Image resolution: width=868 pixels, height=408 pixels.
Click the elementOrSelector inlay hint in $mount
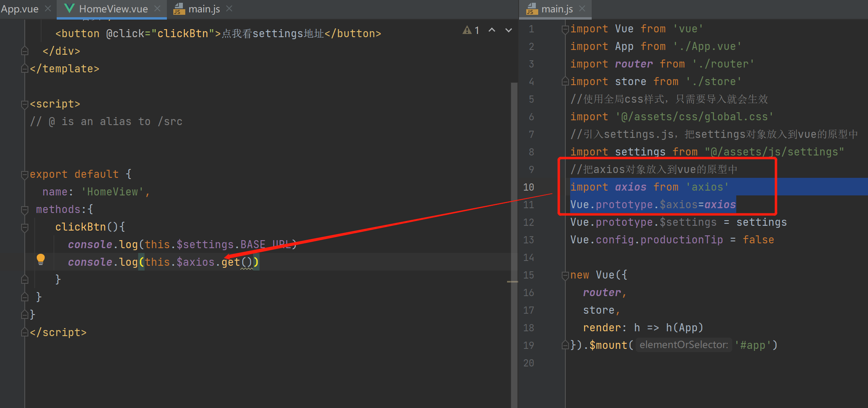[684, 345]
